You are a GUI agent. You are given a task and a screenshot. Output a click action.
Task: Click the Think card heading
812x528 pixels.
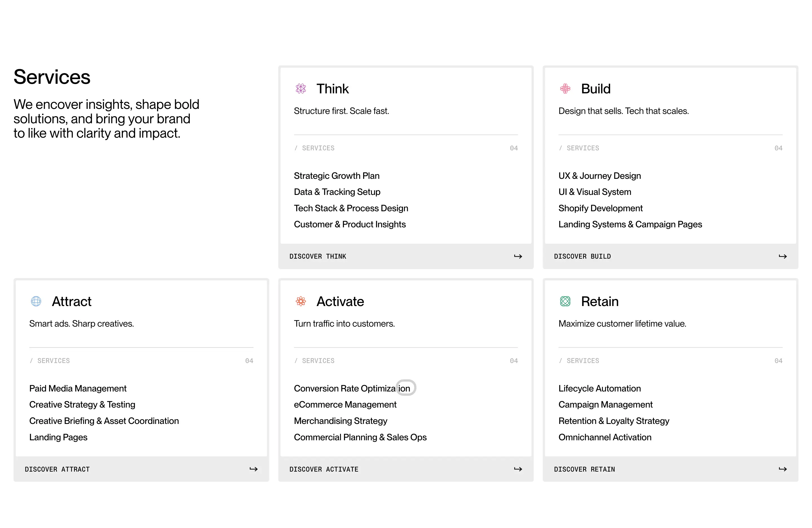[x=333, y=89]
